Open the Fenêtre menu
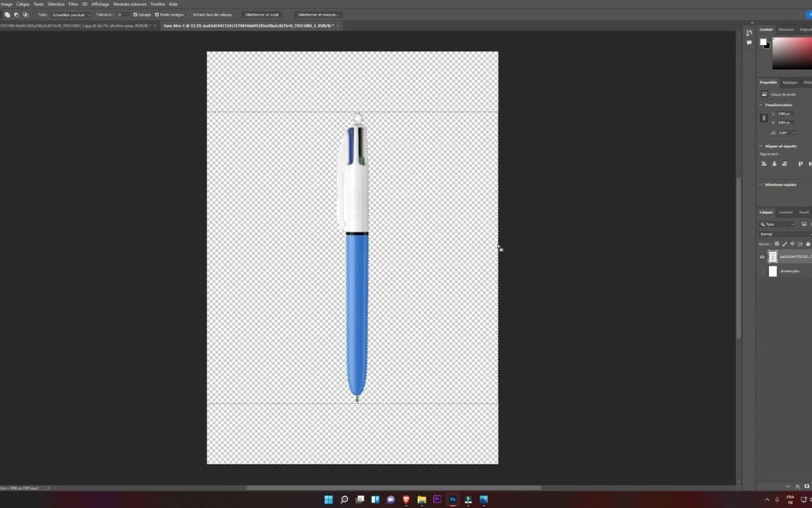 coord(157,5)
